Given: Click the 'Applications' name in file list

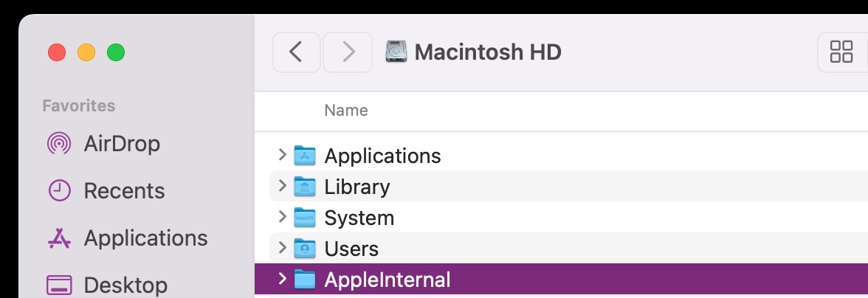Looking at the screenshot, I should [x=382, y=156].
